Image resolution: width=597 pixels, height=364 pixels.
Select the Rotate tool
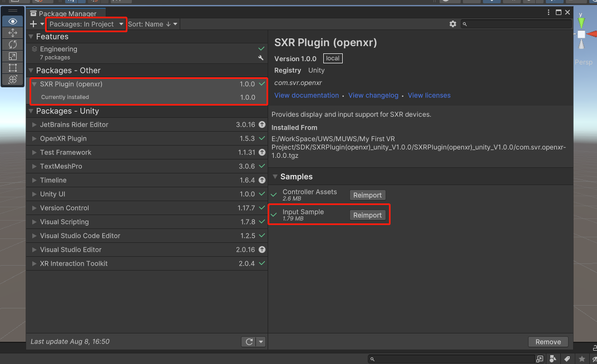coord(12,44)
